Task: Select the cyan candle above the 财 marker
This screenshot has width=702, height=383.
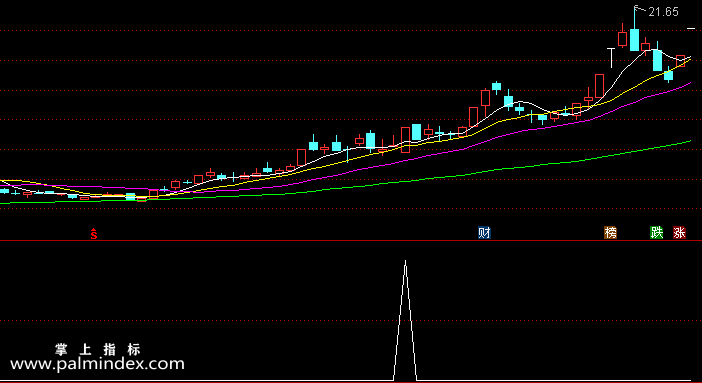Action: pyautogui.click(x=497, y=87)
